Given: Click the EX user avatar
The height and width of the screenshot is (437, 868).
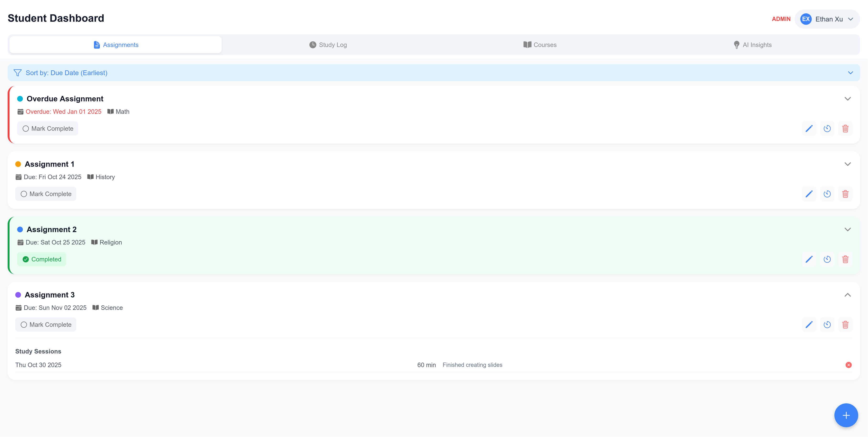Looking at the screenshot, I should tap(806, 19).
